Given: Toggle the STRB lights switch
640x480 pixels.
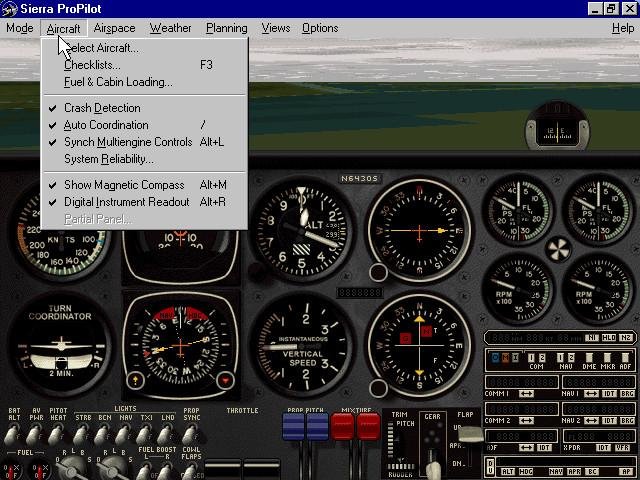Looking at the screenshot, I should point(81,434).
